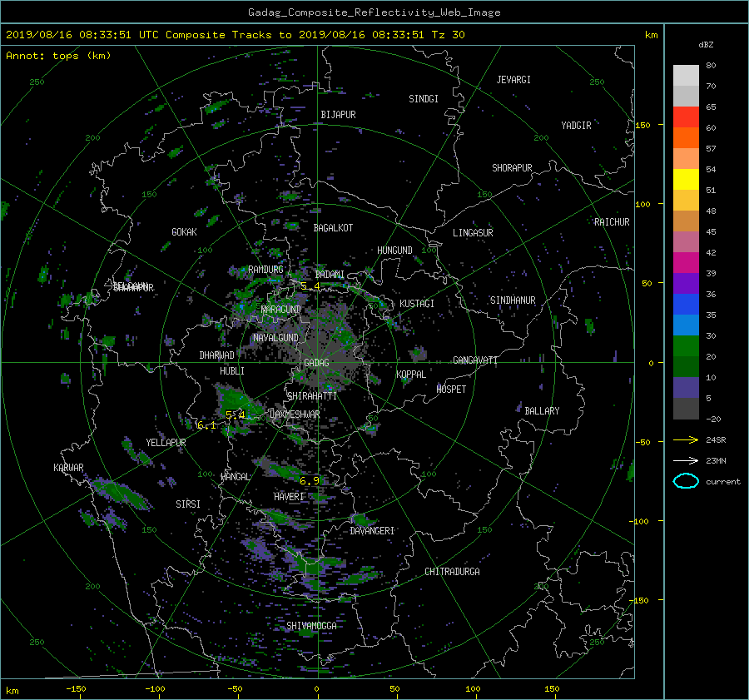The image size is (749, 700).
Task: Pick the top light gray swatch between 80 and 70
Action: point(686,75)
